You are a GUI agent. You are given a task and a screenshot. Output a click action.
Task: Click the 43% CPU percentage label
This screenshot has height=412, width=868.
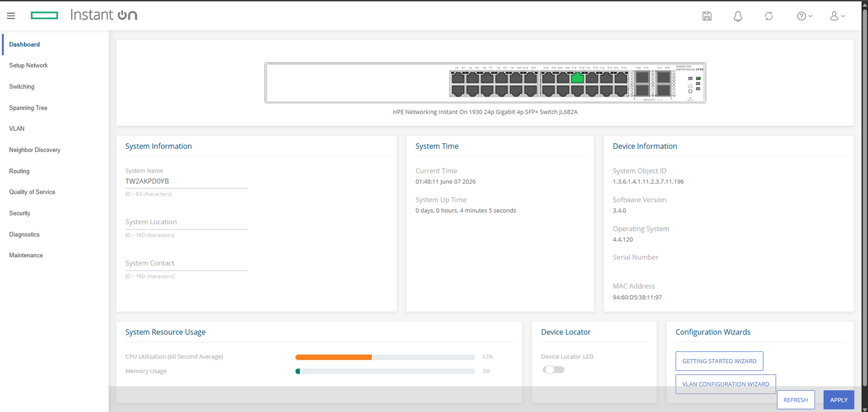pos(487,357)
